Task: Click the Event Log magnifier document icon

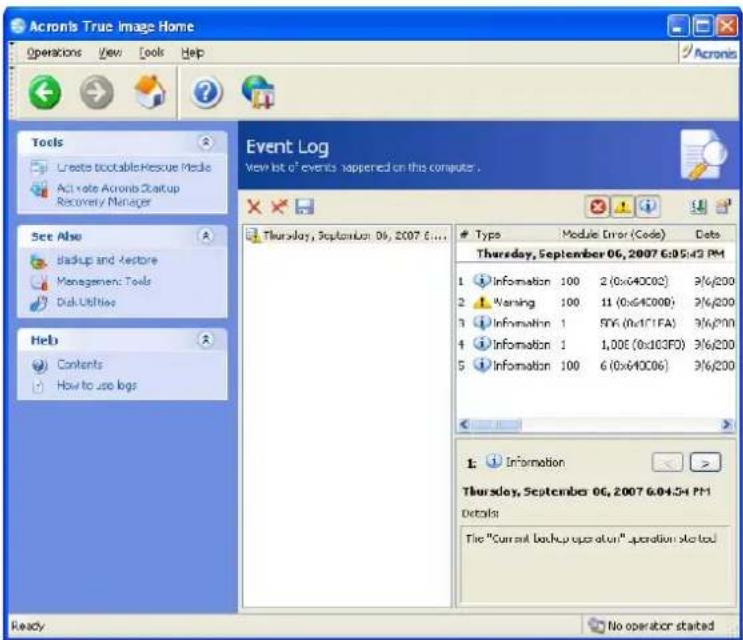Action: 704,155
